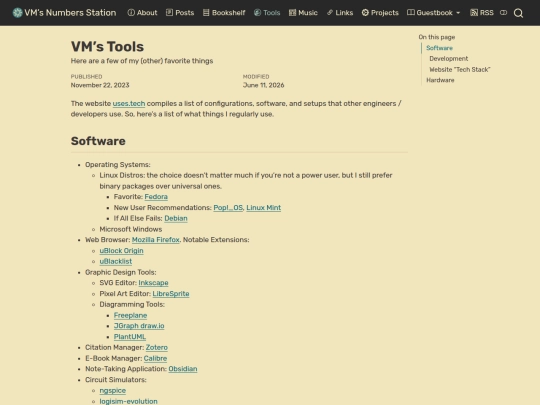Click the "On this page" label
Image resolution: width=540 pixels, height=405 pixels.
pyautogui.click(x=437, y=37)
